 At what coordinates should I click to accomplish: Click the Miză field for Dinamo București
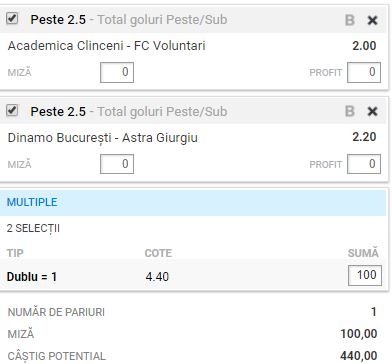click(x=117, y=164)
